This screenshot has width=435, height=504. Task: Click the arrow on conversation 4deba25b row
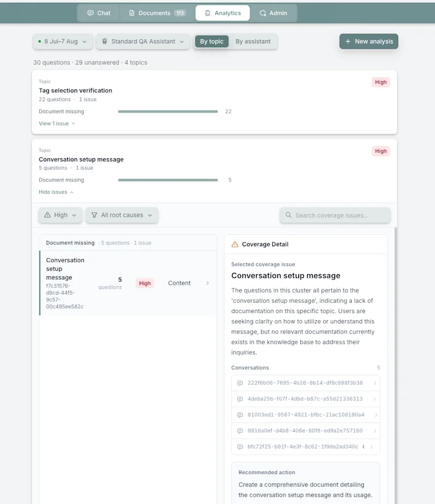point(375,399)
